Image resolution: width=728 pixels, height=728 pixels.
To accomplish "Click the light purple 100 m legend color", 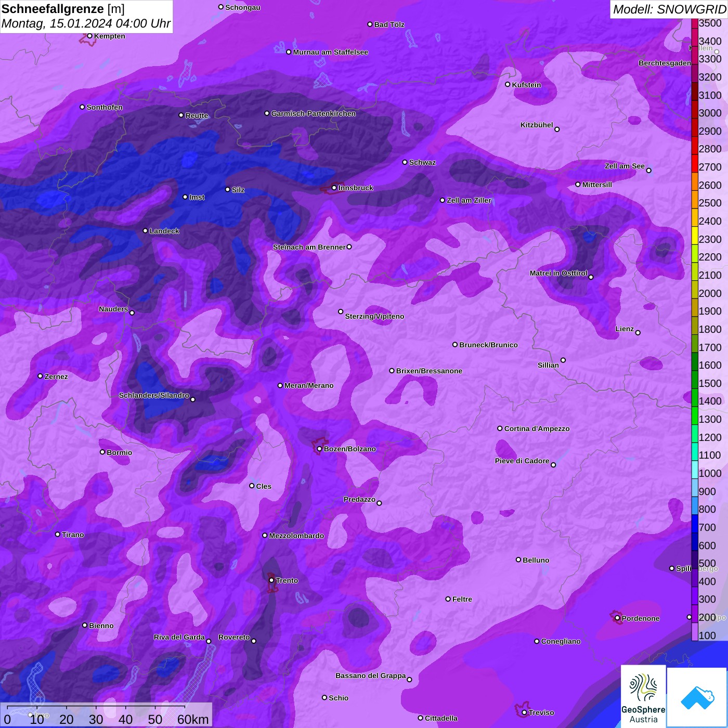I will pos(695,632).
